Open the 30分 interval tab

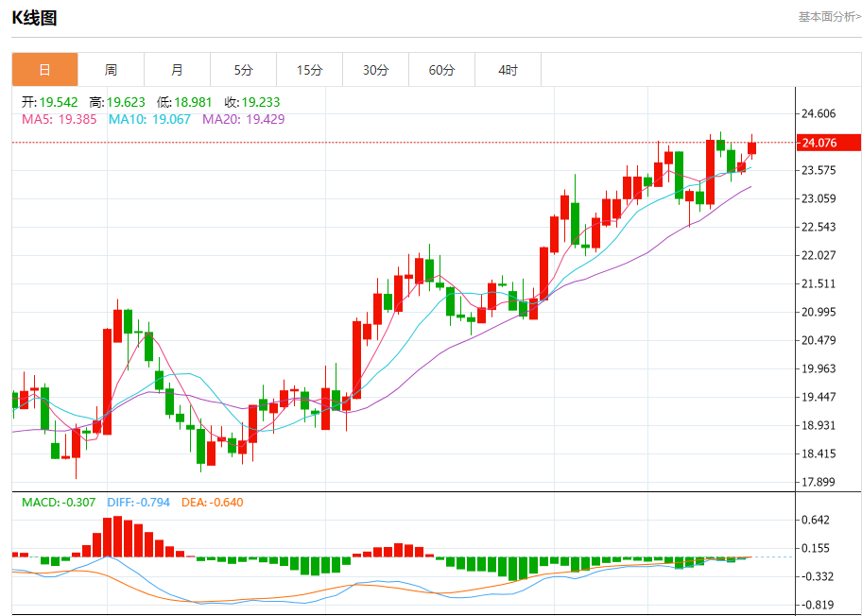pyautogui.click(x=375, y=70)
